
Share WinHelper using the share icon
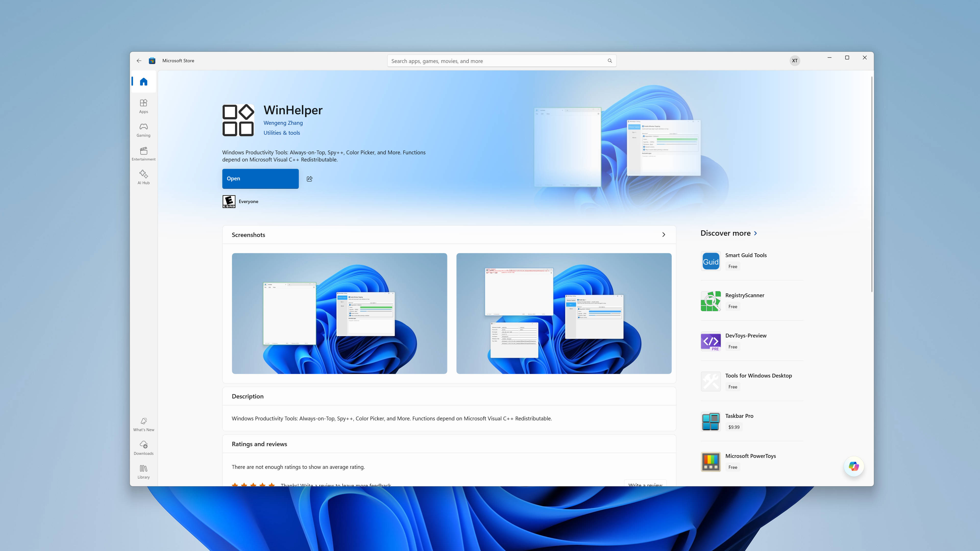pos(310,179)
